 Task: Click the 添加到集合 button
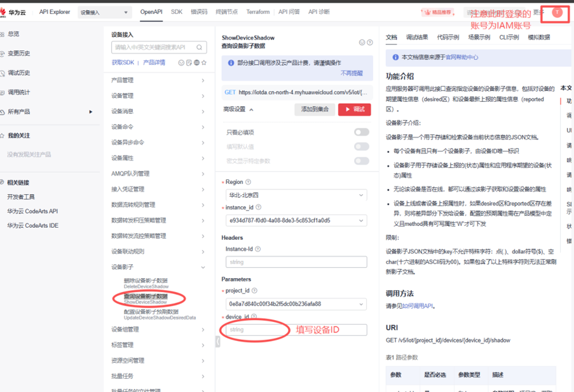tap(315, 110)
